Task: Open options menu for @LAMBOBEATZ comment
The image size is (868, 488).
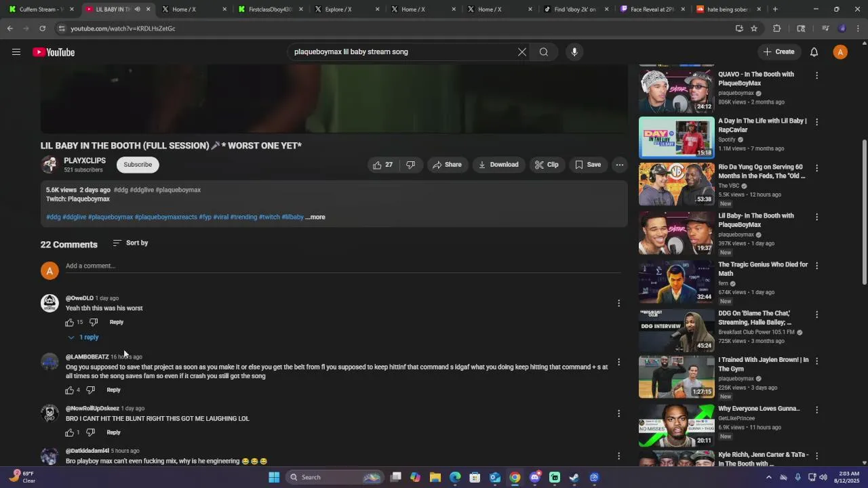Action: click(618, 362)
